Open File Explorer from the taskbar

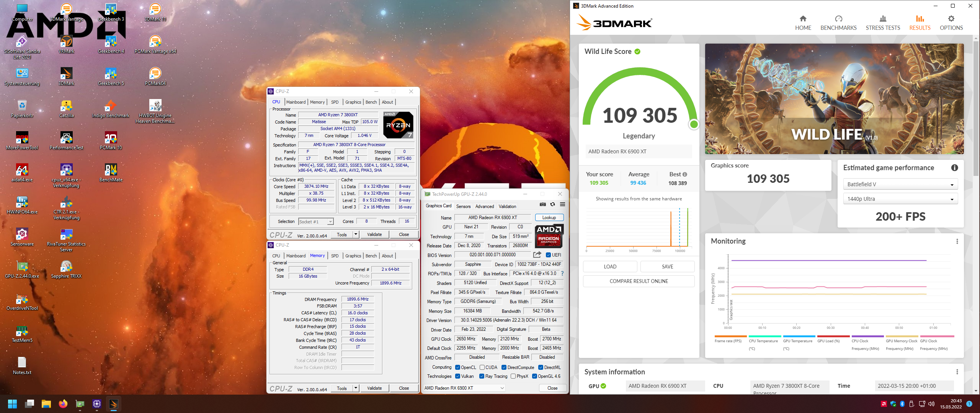click(46, 404)
